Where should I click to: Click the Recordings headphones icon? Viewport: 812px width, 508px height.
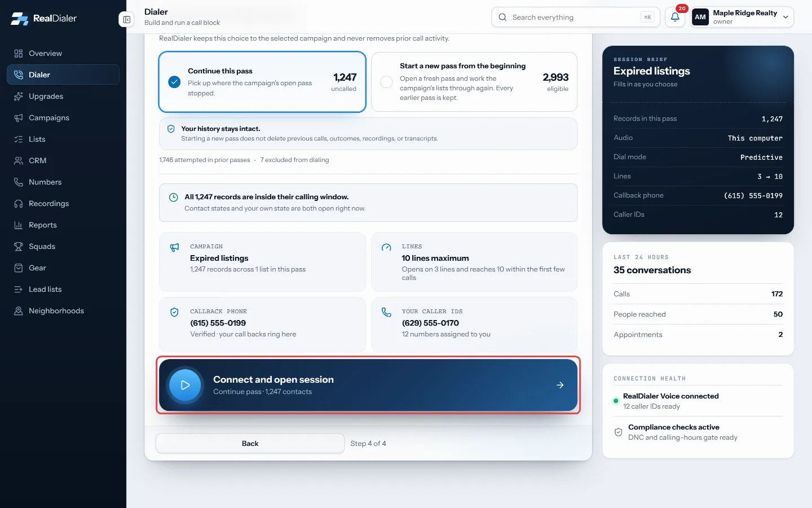point(19,204)
